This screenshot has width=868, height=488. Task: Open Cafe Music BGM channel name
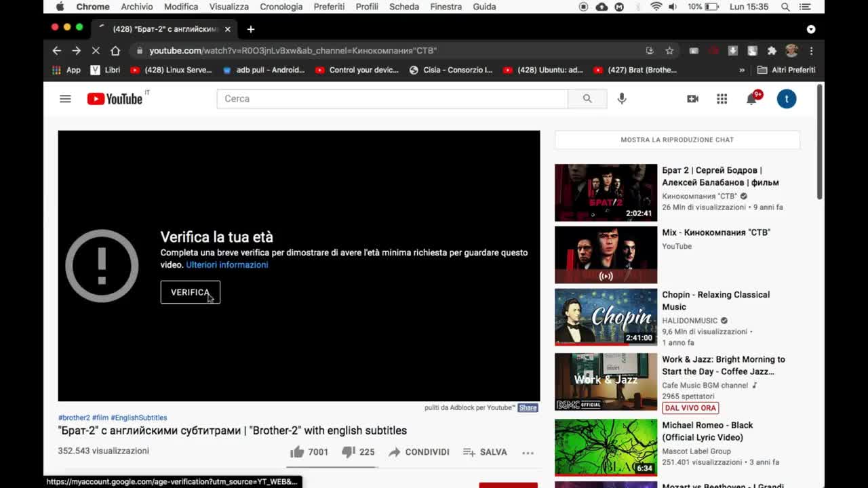705,386
